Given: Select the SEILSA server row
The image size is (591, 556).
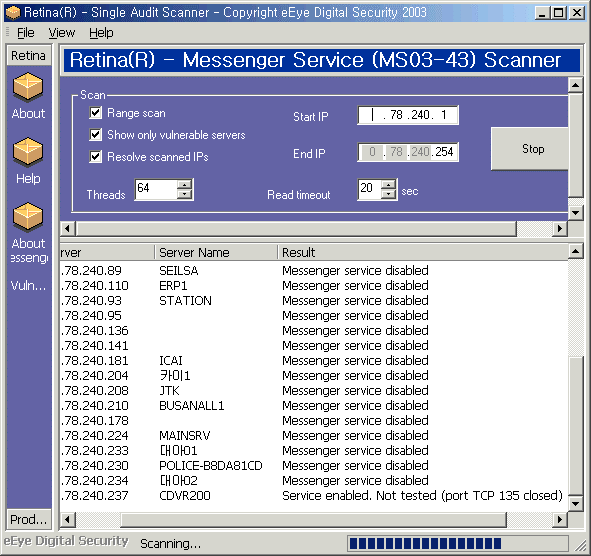Looking at the screenshot, I should point(314,271).
